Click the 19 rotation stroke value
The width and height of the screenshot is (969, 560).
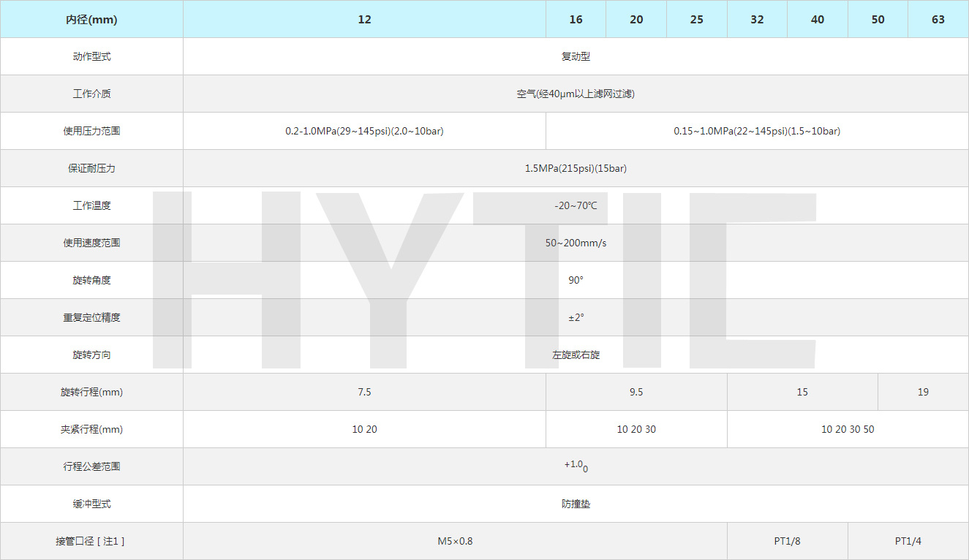(x=923, y=392)
